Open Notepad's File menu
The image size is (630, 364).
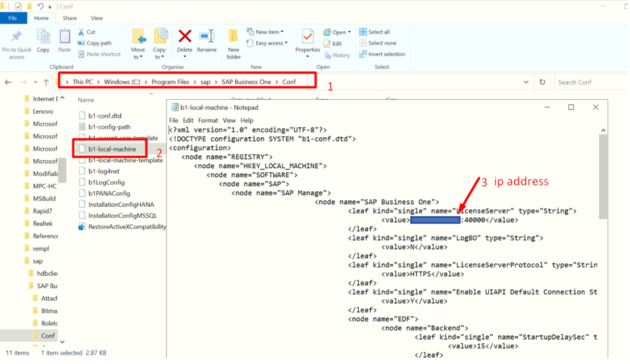tap(174, 120)
